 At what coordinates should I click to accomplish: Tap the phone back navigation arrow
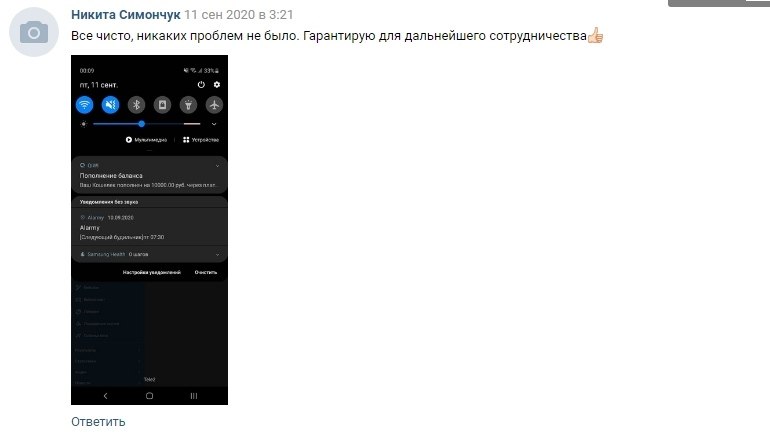pyautogui.click(x=105, y=396)
